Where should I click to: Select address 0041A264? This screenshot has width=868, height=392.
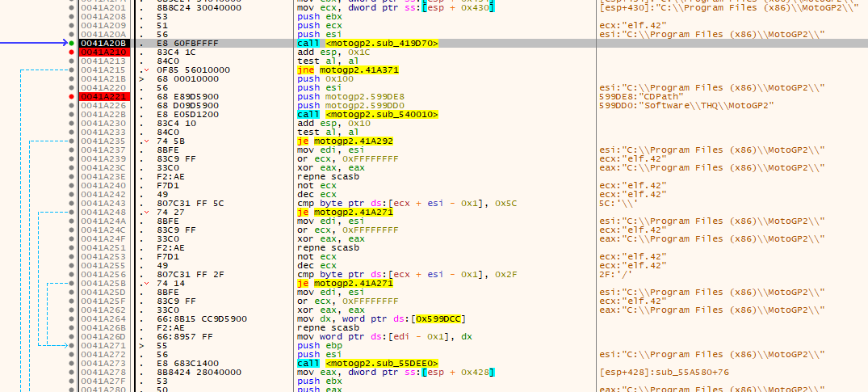coord(105,318)
